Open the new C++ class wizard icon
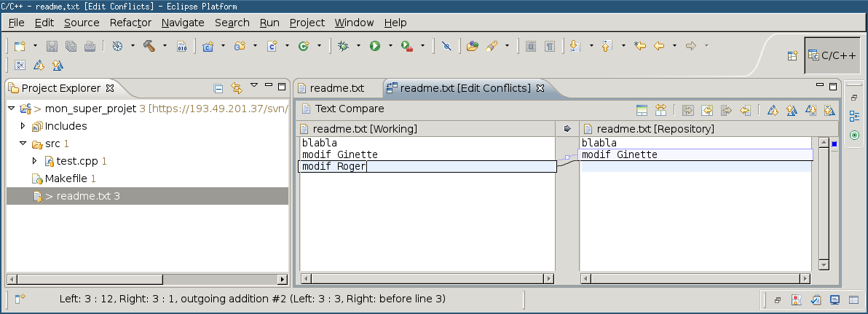868x314 pixels. pos(304,46)
